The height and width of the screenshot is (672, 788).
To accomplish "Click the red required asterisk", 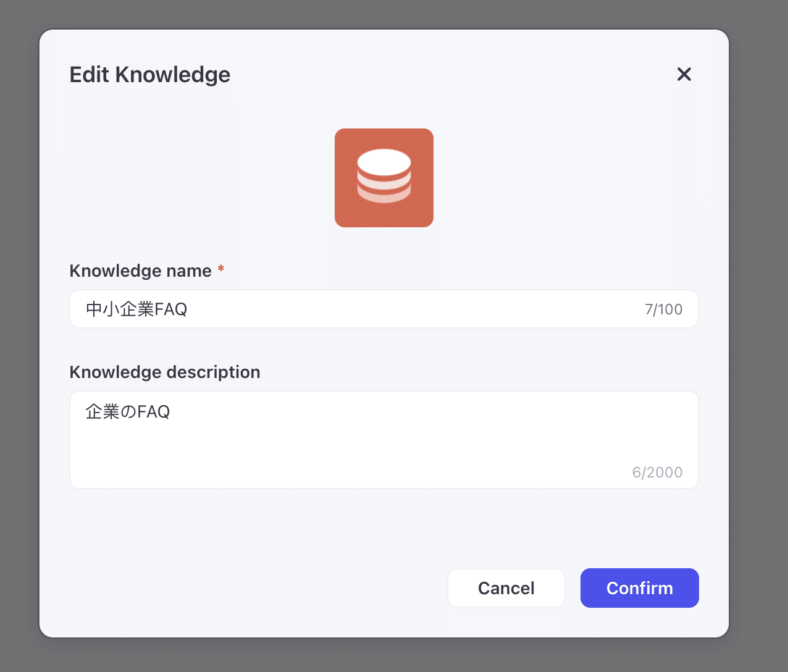I will click(x=220, y=269).
